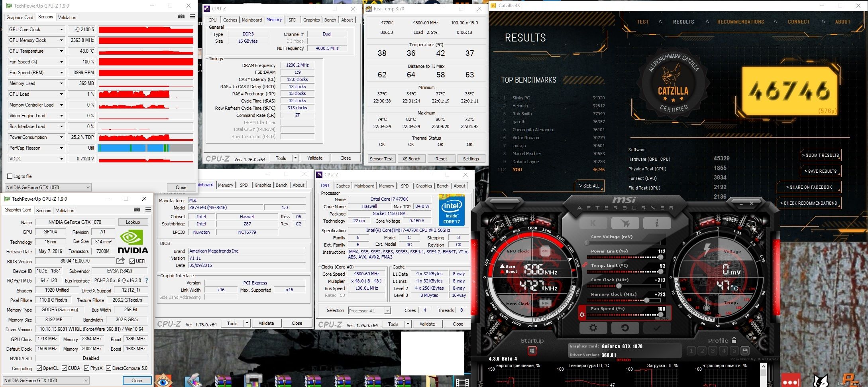Enable the Log to file checkbox
This screenshot has height=387, width=868.
pos(10,176)
